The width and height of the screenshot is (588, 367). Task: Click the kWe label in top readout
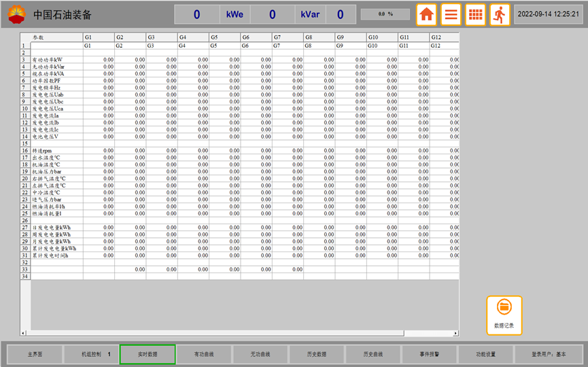(x=235, y=15)
